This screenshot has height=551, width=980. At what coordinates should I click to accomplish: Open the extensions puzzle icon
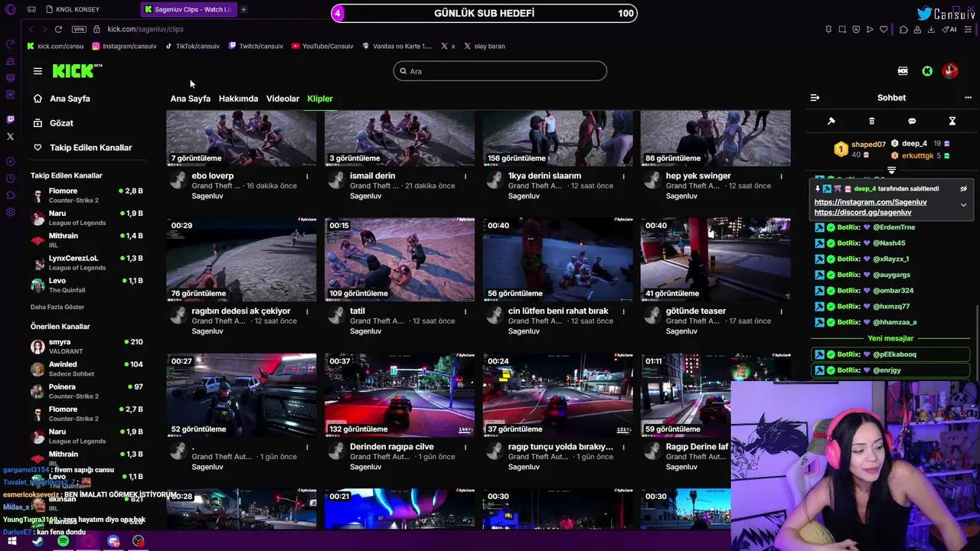pyautogui.click(x=903, y=29)
